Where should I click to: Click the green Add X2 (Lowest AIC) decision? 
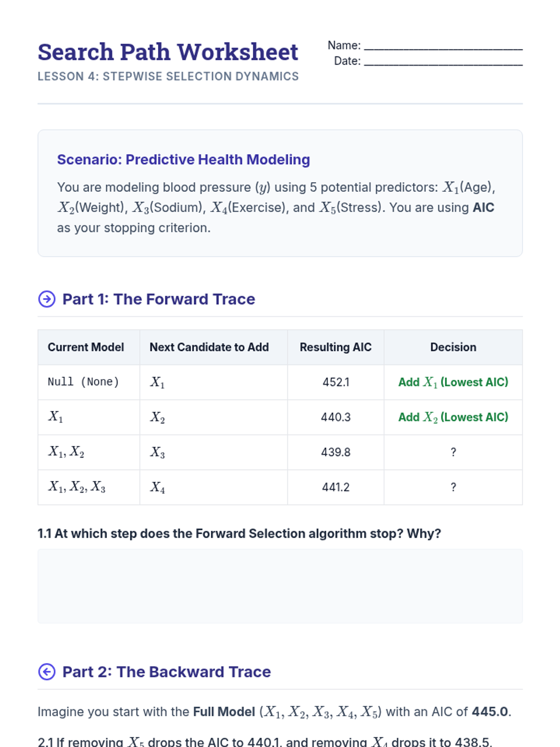tap(453, 417)
